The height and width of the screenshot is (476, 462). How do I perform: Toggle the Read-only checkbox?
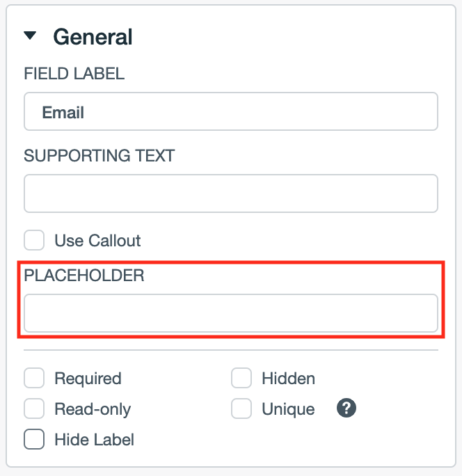(34, 409)
